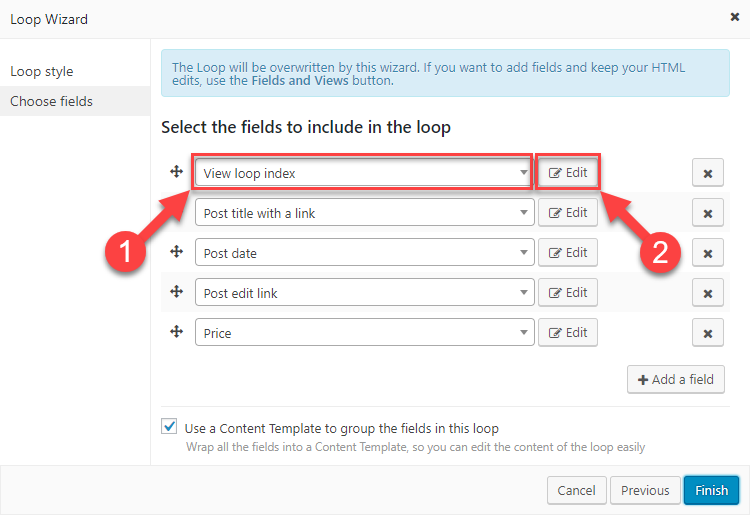
Task: Expand the Post title with a link dropdown
Action: (x=365, y=213)
